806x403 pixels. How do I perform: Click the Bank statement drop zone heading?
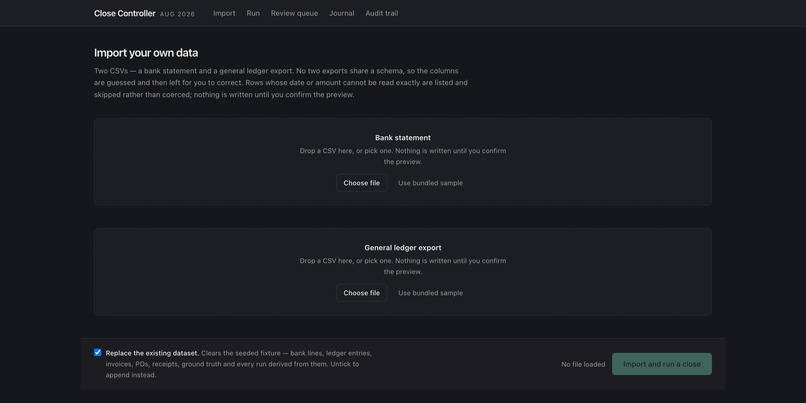pyautogui.click(x=403, y=138)
